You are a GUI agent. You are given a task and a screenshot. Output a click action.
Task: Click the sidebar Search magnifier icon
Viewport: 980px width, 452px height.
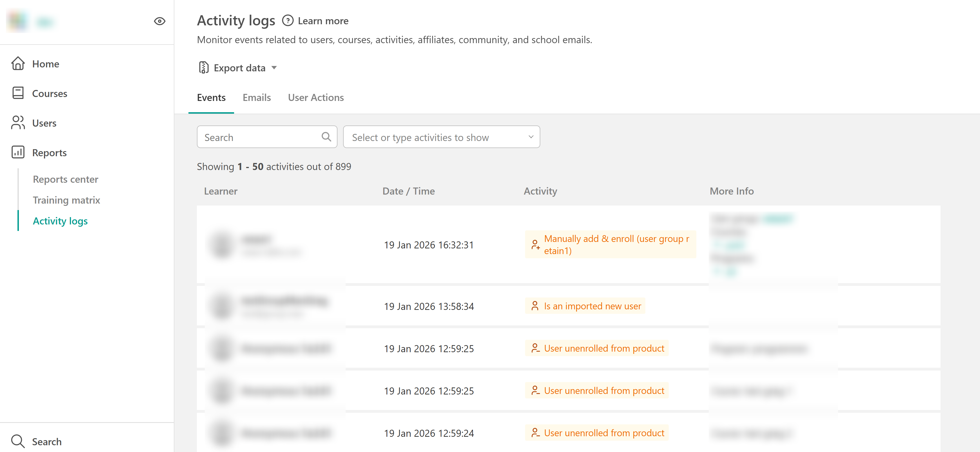point(18,441)
